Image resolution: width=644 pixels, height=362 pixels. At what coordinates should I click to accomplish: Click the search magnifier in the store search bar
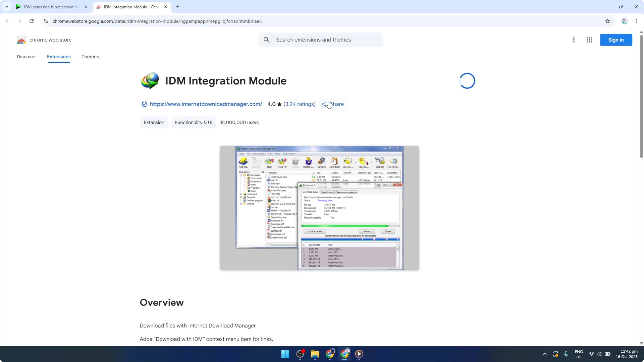click(x=267, y=40)
